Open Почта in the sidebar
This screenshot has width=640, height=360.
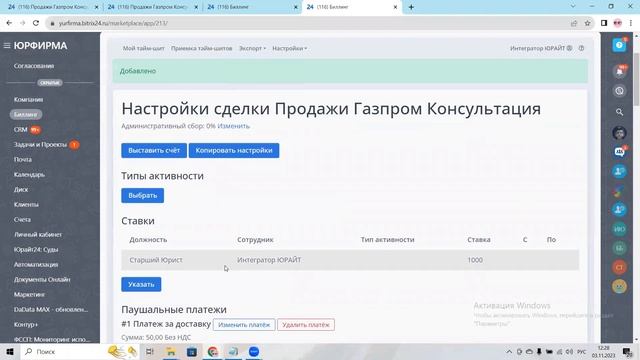22,160
